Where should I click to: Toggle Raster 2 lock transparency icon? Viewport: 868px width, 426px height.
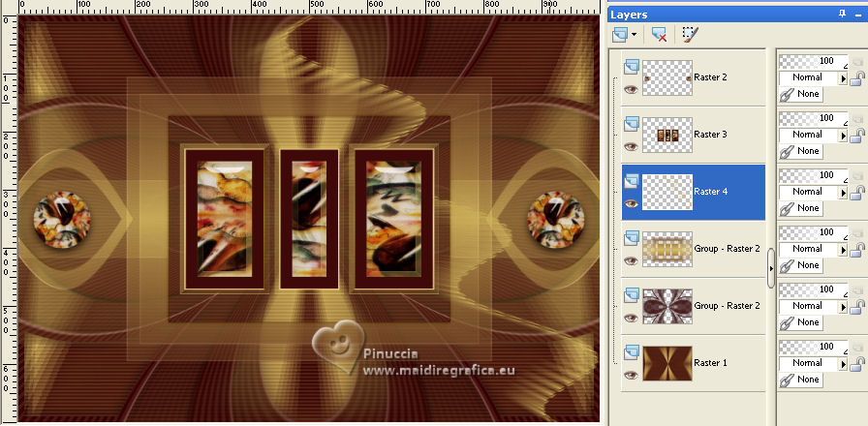coord(857,78)
